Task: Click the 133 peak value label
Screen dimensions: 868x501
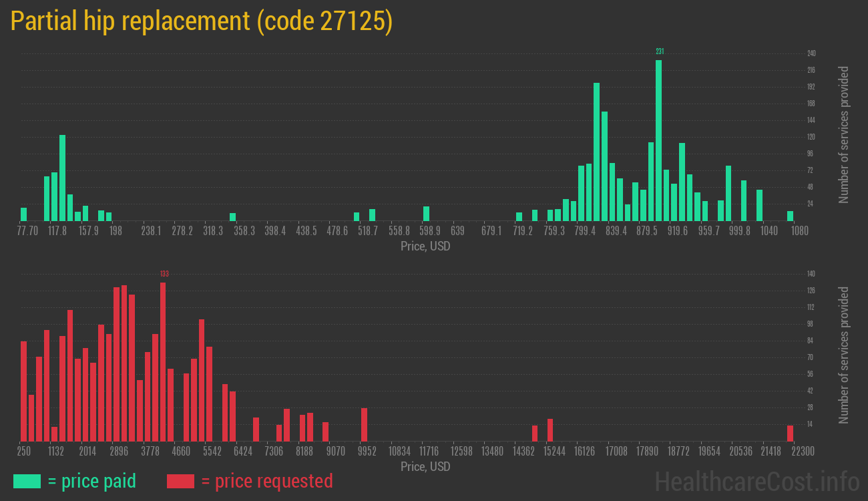Action: [164, 273]
